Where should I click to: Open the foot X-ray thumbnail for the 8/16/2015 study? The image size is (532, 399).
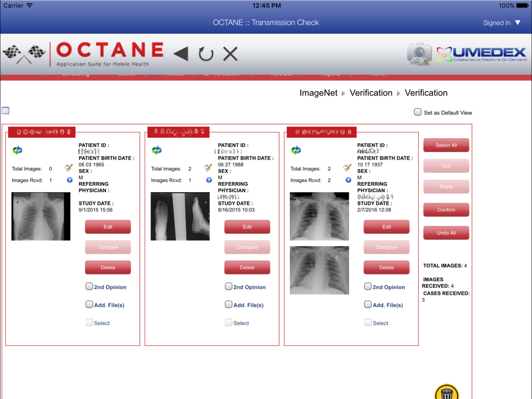pos(180,217)
